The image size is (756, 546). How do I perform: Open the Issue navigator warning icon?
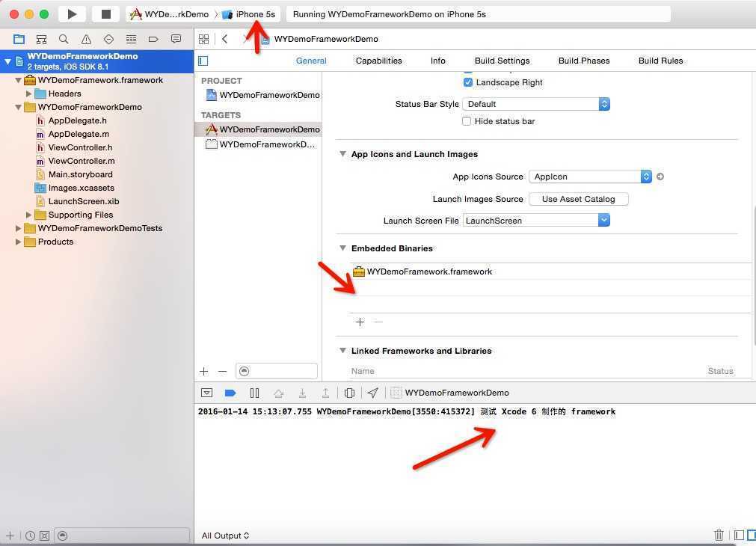point(86,39)
